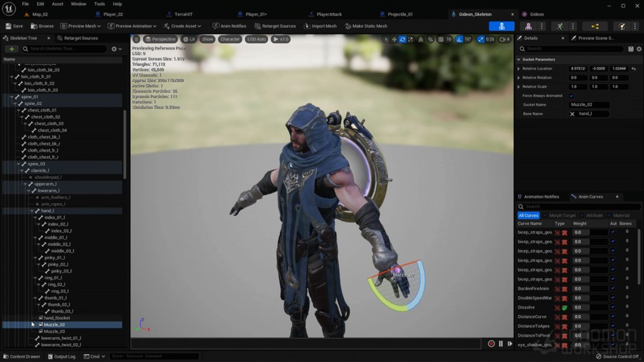Open the Preview Mesh dropdown

pyautogui.click(x=80, y=26)
